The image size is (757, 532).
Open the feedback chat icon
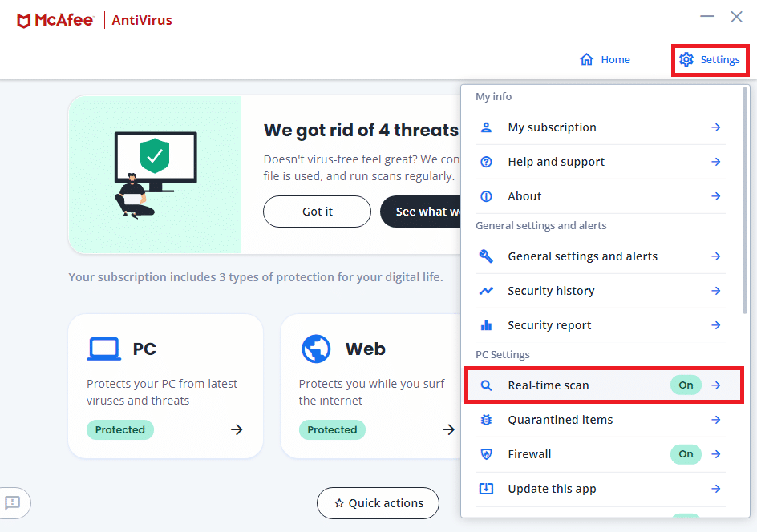pyautogui.click(x=13, y=502)
